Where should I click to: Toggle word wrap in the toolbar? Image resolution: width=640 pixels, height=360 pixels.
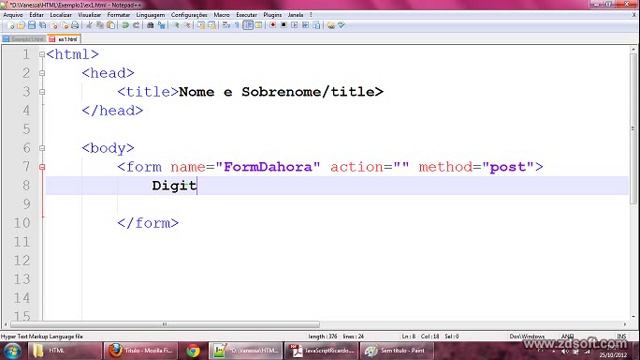click(226, 25)
